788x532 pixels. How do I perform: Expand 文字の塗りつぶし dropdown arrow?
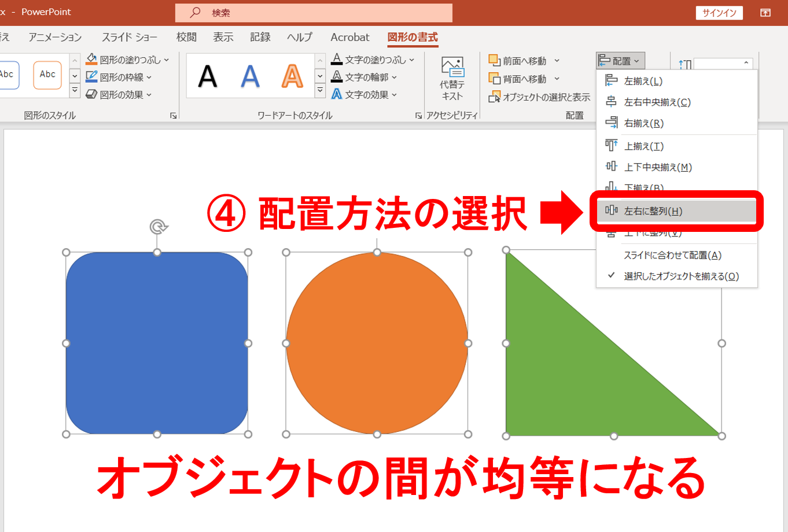click(412, 60)
